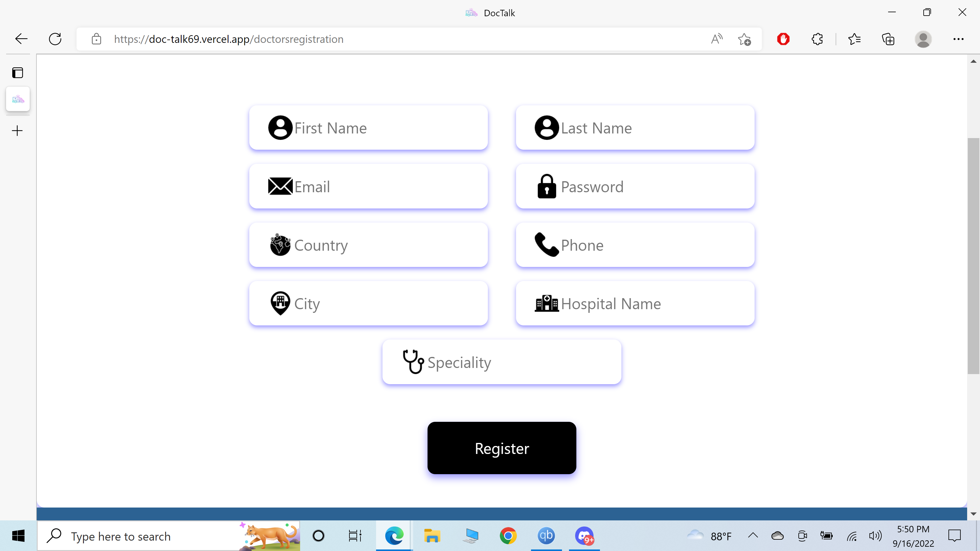Add this page to favorites
Viewport: 980px width, 551px height.
[x=744, y=39]
